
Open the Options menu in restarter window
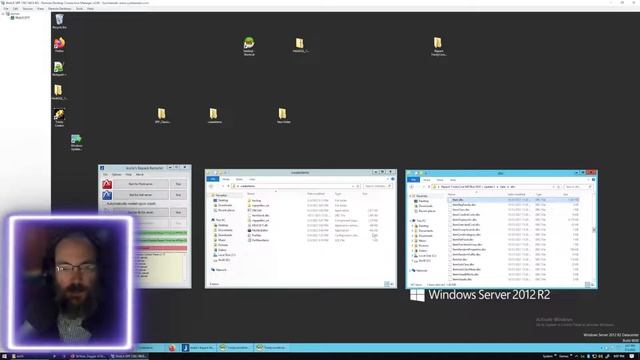[x=117, y=174]
